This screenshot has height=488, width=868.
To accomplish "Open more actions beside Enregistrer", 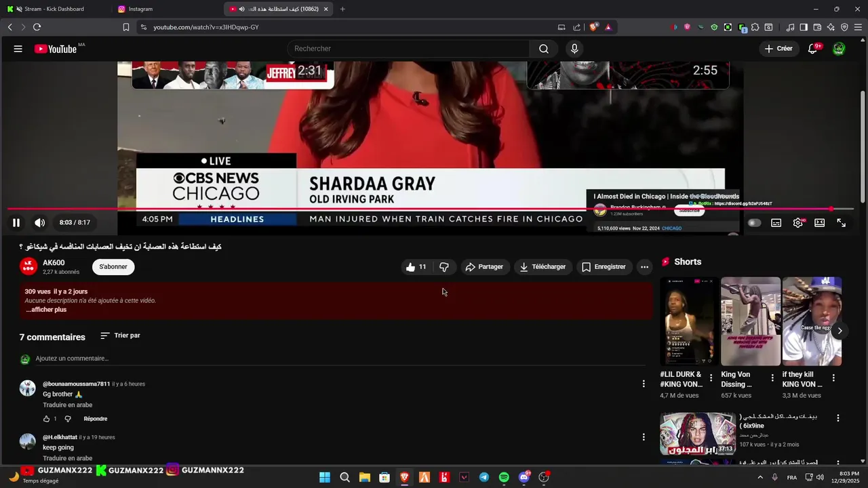I will pos(644,267).
